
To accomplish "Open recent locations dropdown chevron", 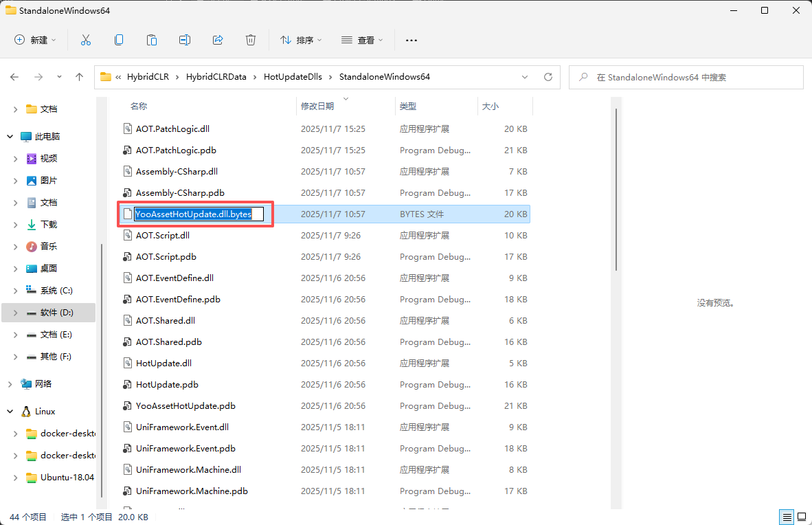I will click(59, 77).
